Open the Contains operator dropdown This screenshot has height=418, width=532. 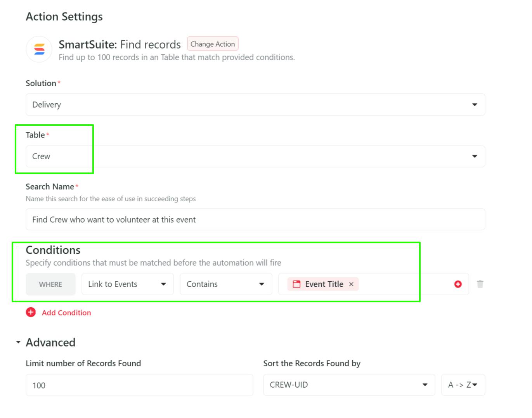(225, 284)
